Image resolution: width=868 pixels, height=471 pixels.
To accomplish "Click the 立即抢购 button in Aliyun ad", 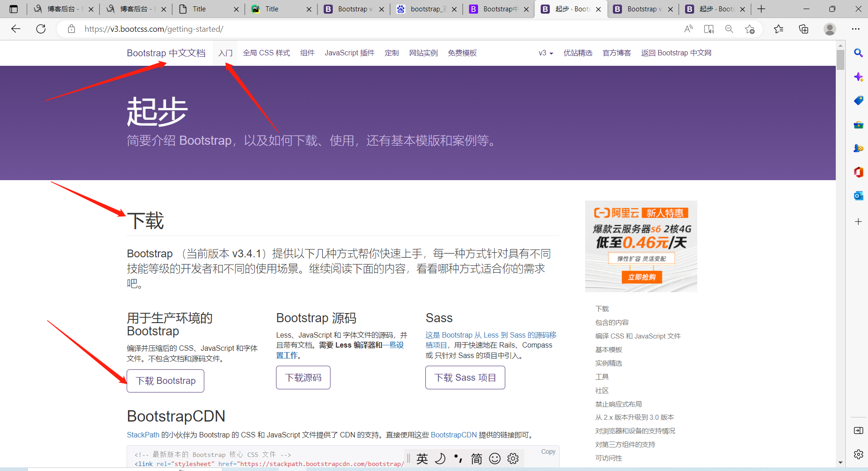I will coord(642,277).
